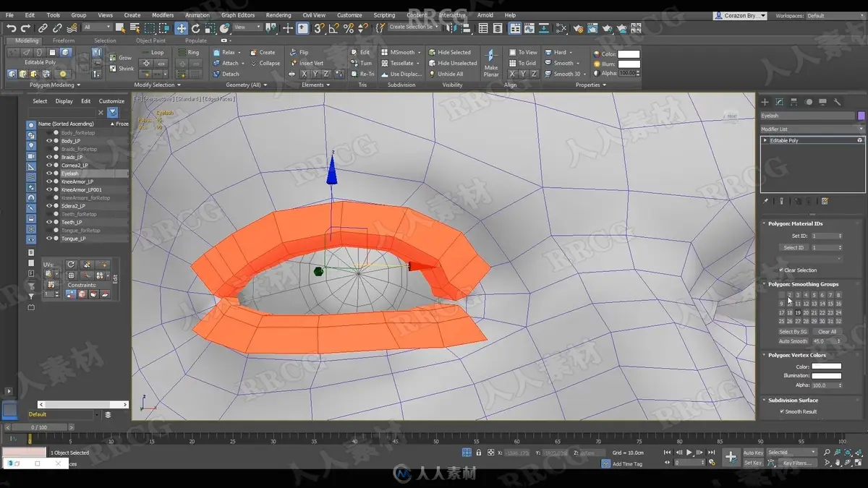Screen dimensions: 868x488
Task: Uncheck the Smooth Result checkbox
Action: pyautogui.click(x=782, y=411)
